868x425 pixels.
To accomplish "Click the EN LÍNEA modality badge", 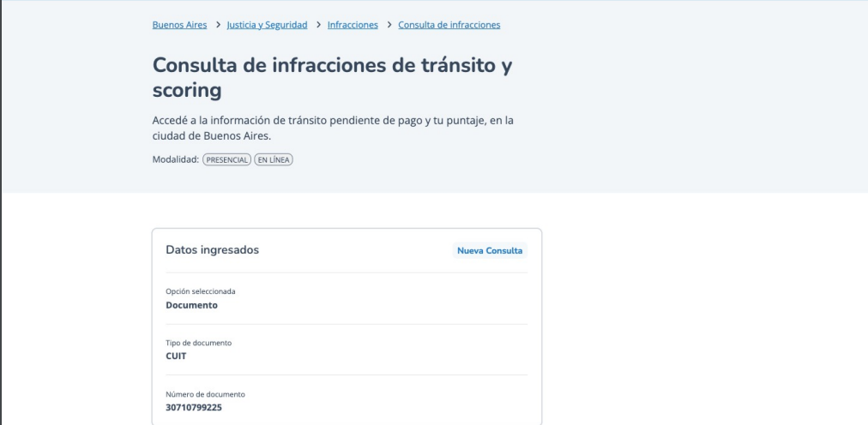I will coord(274,160).
